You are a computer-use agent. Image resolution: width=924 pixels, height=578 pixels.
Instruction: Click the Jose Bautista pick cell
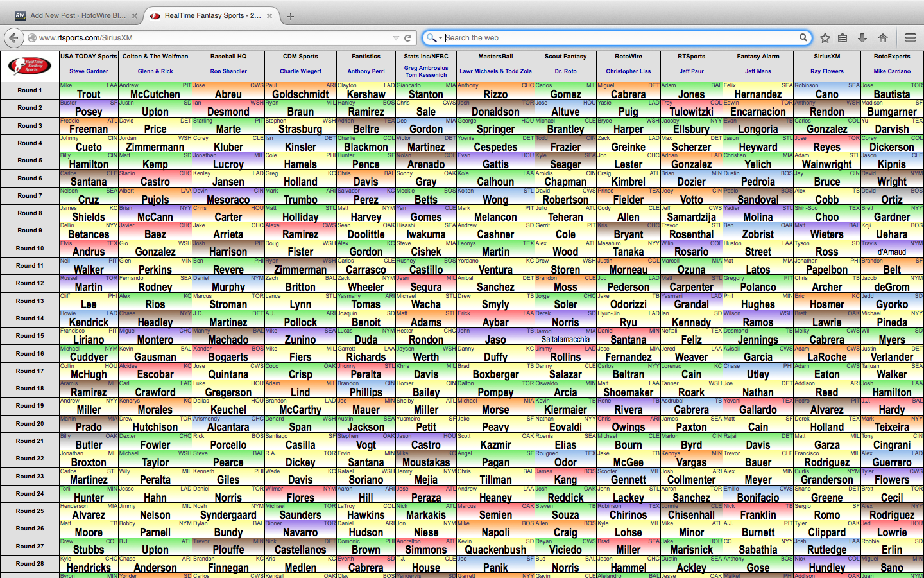click(x=892, y=91)
